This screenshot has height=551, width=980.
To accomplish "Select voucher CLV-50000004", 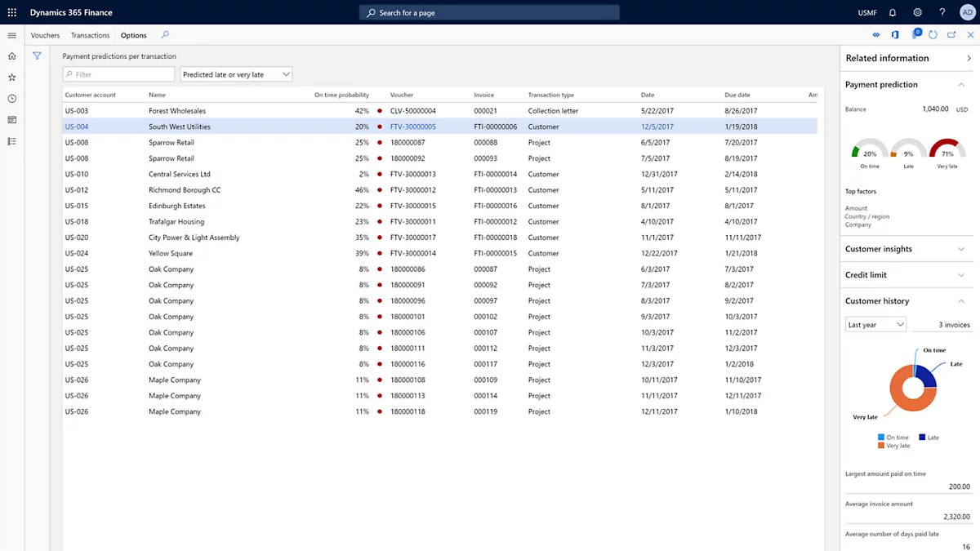I will point(413,111).
